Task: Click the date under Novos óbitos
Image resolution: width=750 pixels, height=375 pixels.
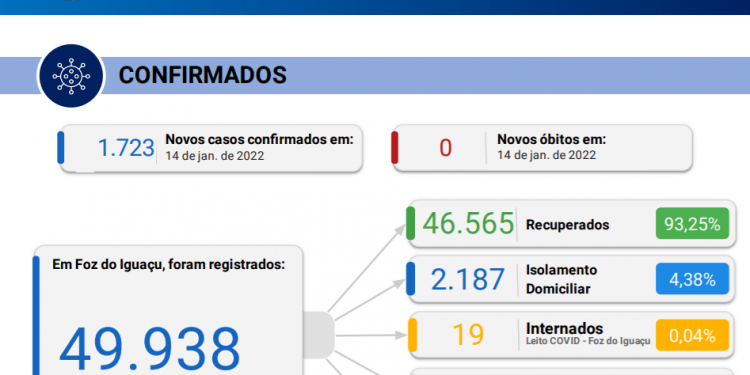Action: pos(547,155)
